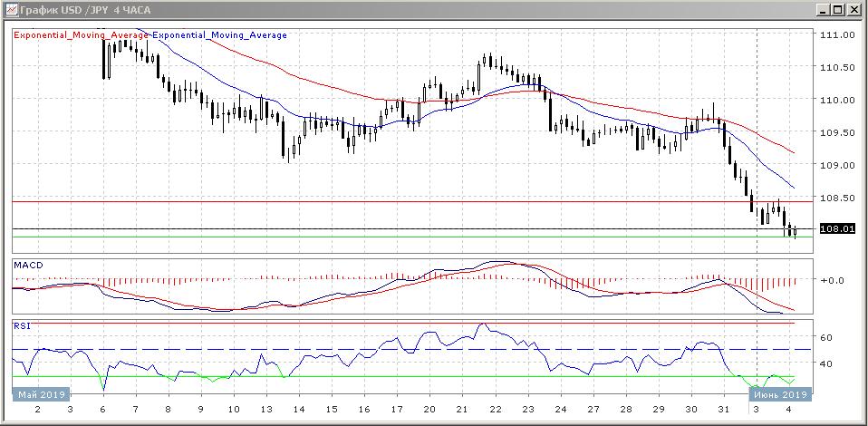Click the +0.0 MACD scale label
This screenshot has width=868, height=426.
tap(833, 281)
